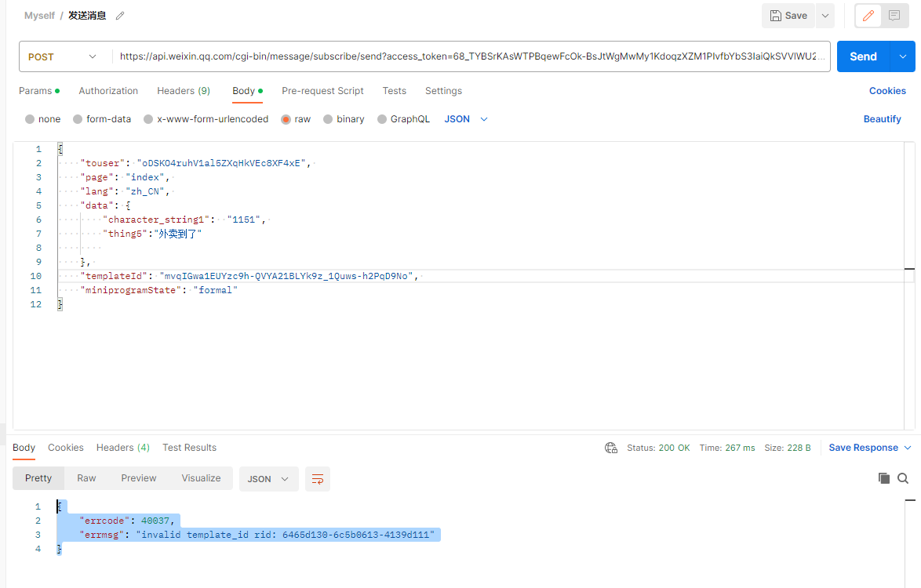Image resolution: width=921 pixels, height=588 pixels.
Task: Open the response Body tab
Action: (x=24, y=448)
